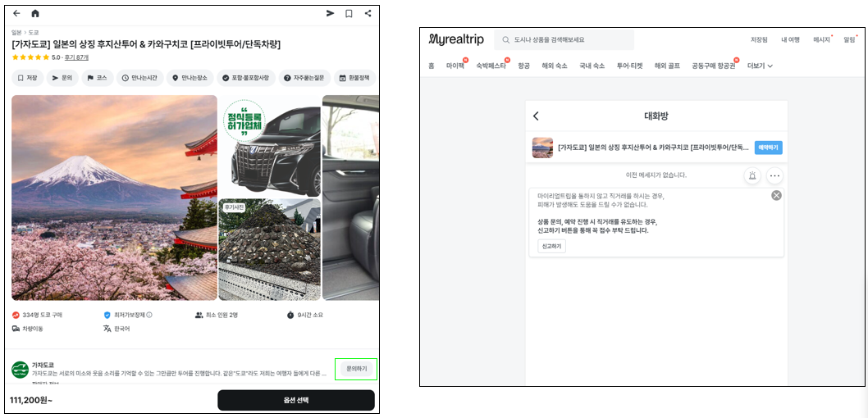Click the bookmark icon in the top bar
This screenshot has width=868, height=418.
[349, 13]
